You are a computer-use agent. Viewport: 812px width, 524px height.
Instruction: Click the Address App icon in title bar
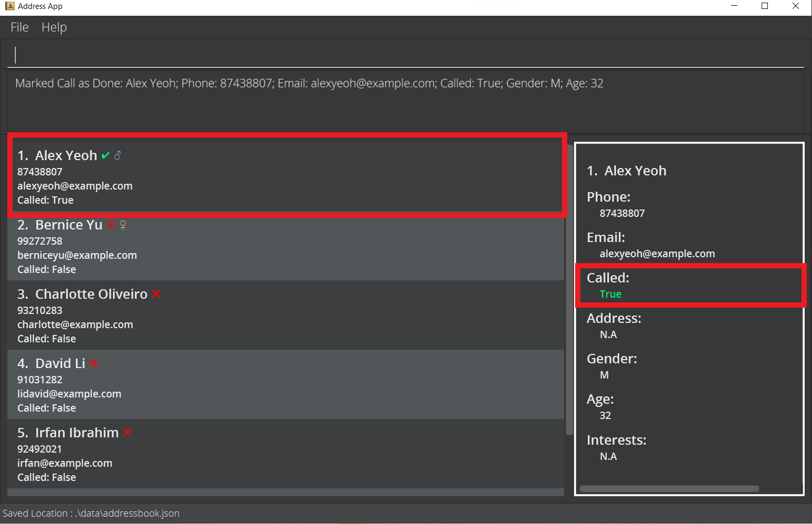pos(9,6)
